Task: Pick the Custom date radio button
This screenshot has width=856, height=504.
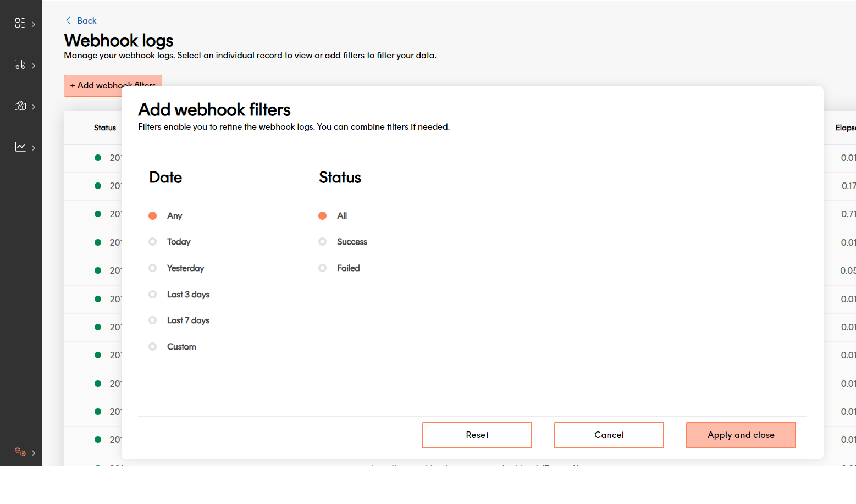Action: [153, 347]
